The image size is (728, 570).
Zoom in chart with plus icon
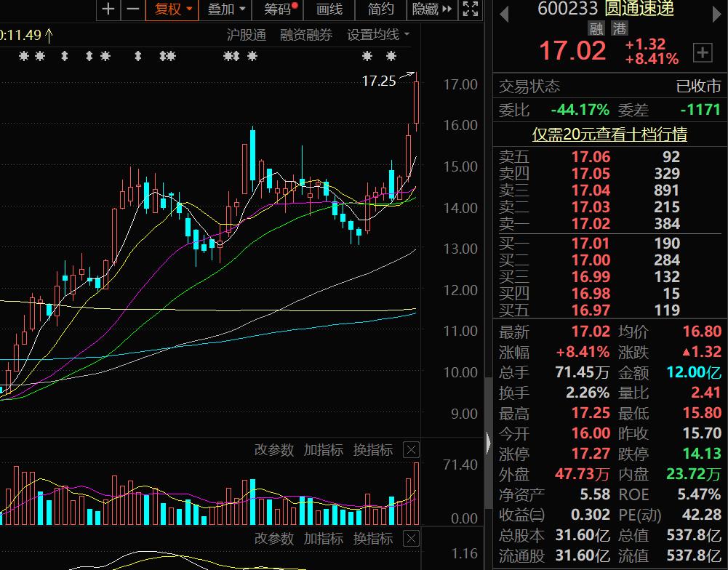(108, 9)
